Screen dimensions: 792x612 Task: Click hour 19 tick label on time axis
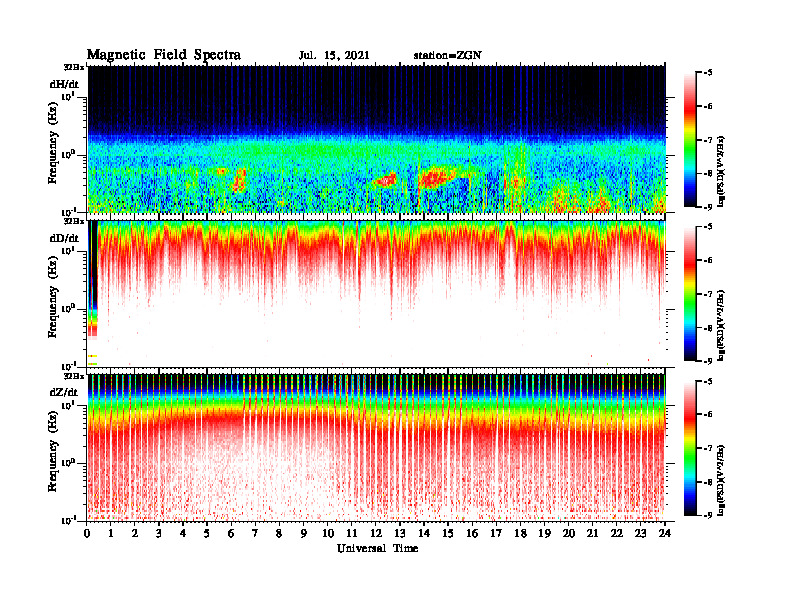[544, 533]
